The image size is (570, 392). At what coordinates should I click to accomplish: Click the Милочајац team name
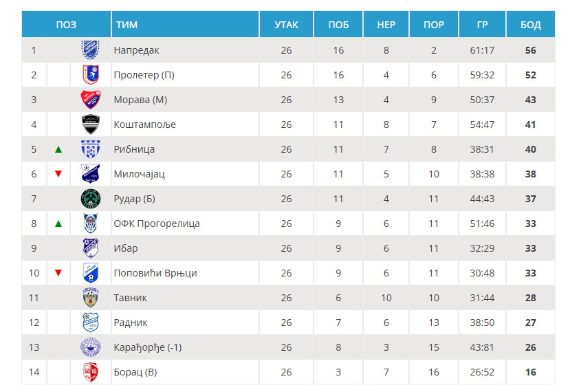[139, 174]
